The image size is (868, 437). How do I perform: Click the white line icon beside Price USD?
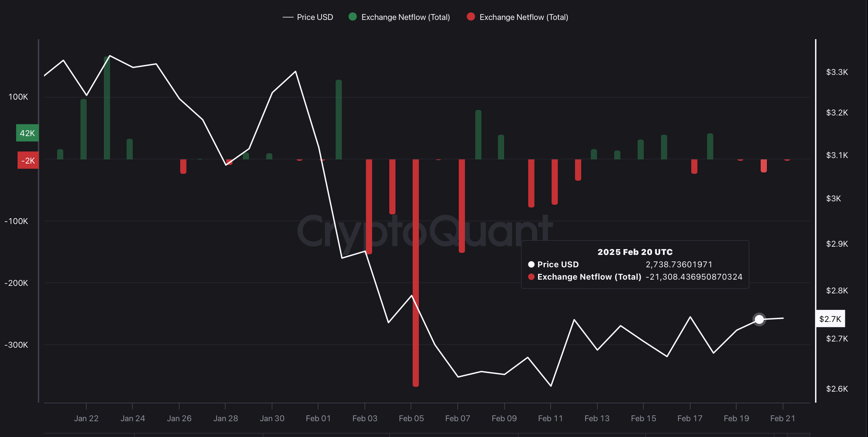tap(288, 17)
